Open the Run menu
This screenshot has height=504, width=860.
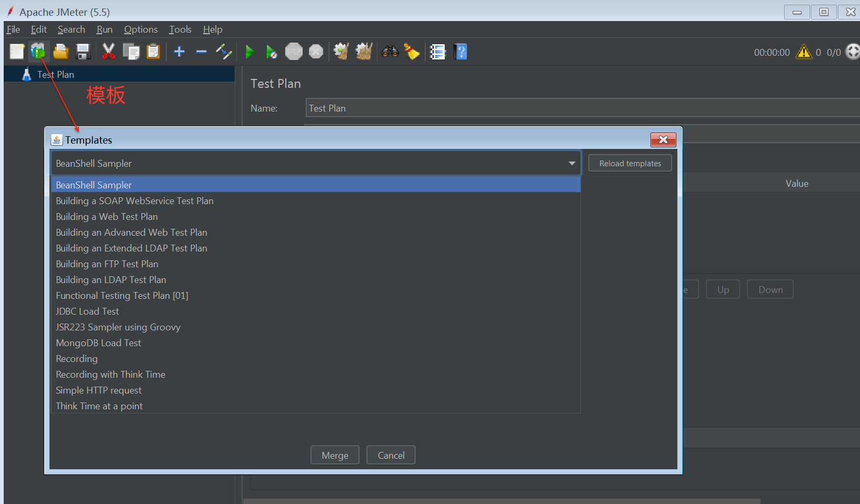pyautogui.click(x=104, y=29)
